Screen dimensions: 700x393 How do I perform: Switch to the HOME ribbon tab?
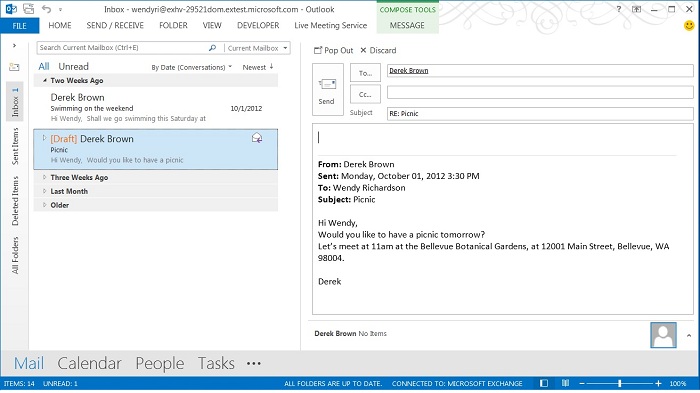coord(60,25)
